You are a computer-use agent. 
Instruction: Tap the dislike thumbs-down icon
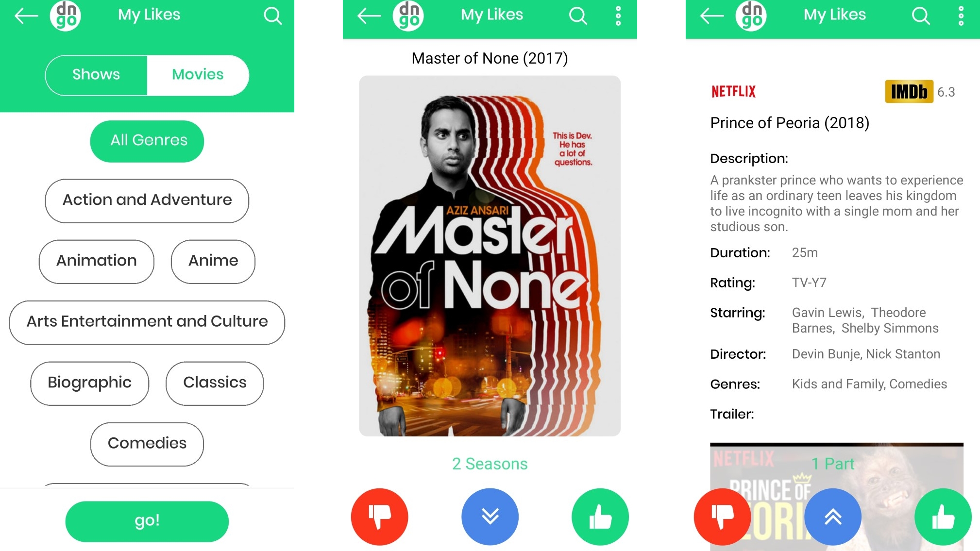(379, 516)
